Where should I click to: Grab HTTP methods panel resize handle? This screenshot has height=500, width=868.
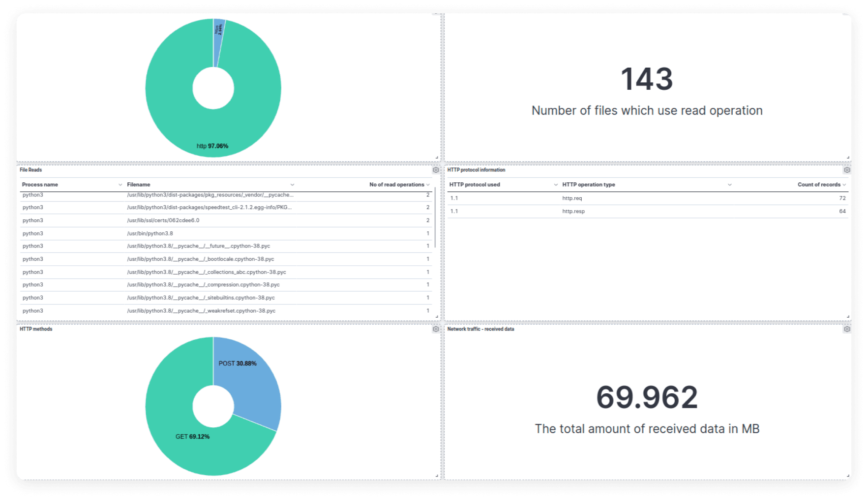(x=436, y=476)
